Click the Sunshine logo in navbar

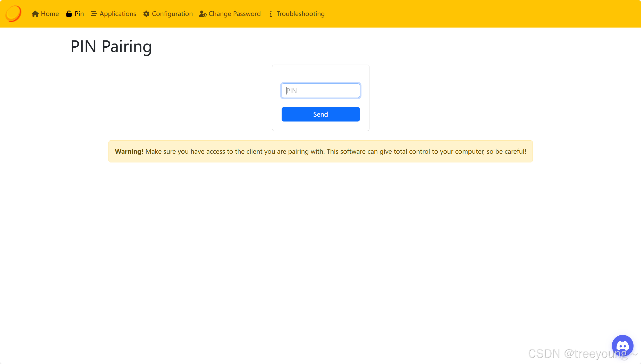click(13, 14)
